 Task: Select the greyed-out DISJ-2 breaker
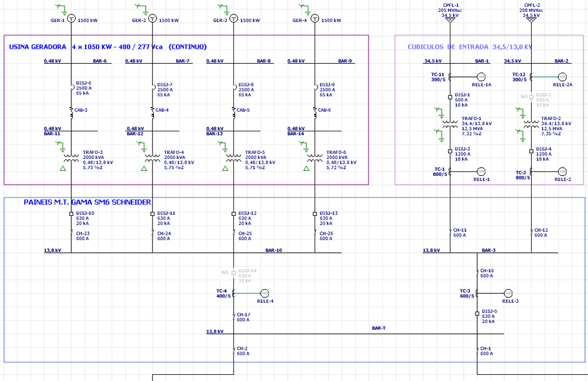531,97
